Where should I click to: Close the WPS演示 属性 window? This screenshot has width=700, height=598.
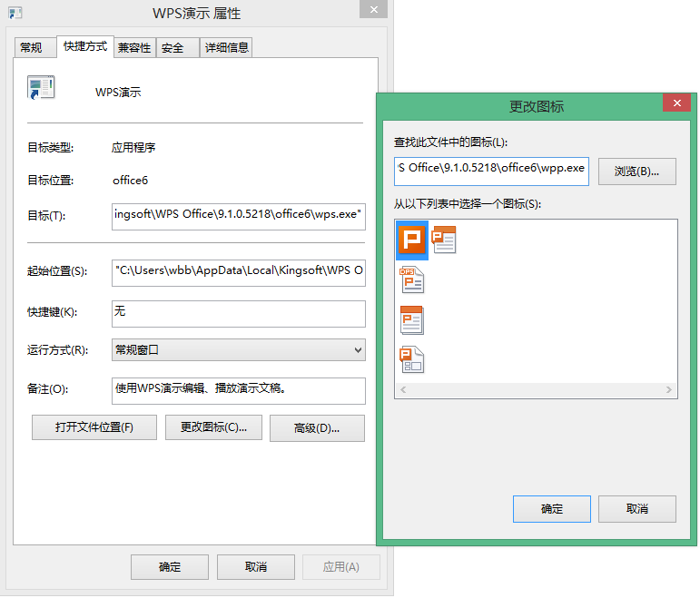point(374,9)
